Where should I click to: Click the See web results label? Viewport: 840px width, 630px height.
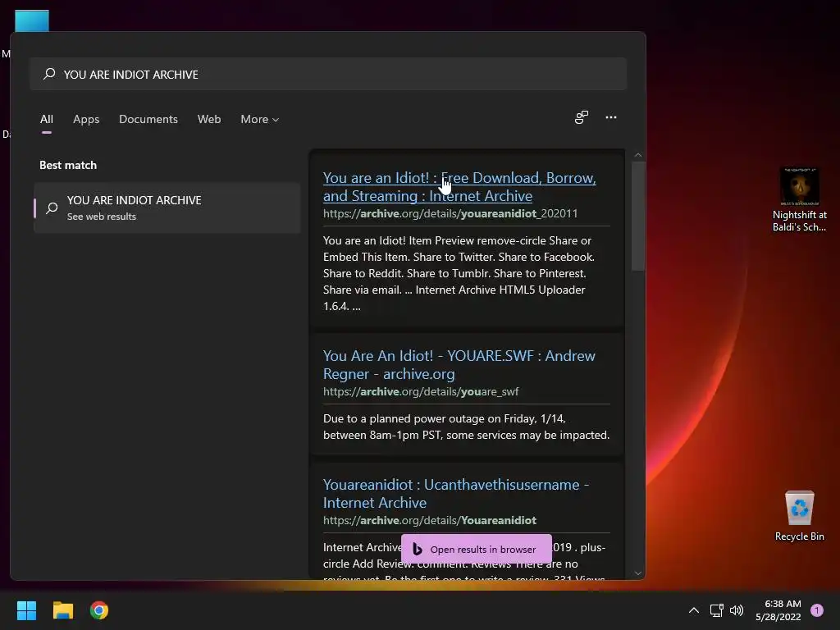click(x=101, y=217)
